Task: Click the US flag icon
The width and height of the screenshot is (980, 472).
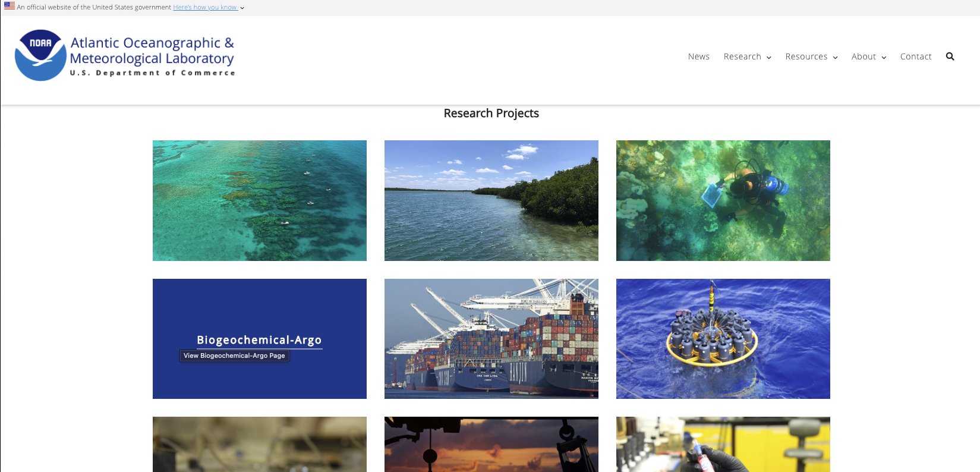Action: pyautogui.click(x=10, y=6)
